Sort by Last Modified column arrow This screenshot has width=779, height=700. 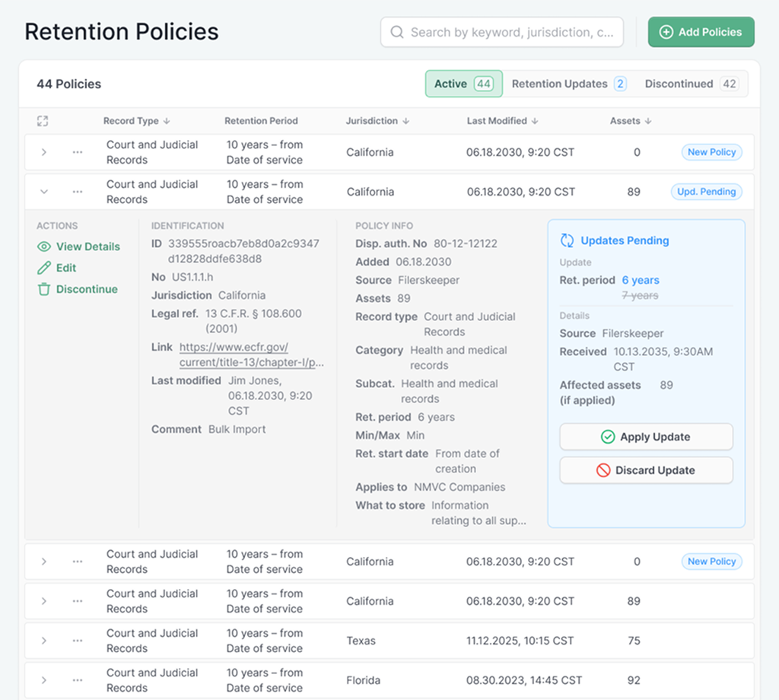pyautogui.click(x=535, y=121)
